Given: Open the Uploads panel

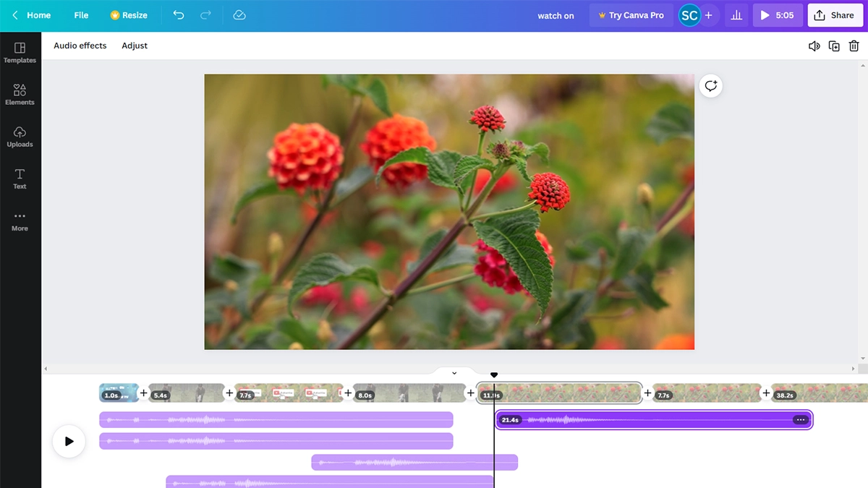Looking at the screenshot, I should (x=20, y=135).
